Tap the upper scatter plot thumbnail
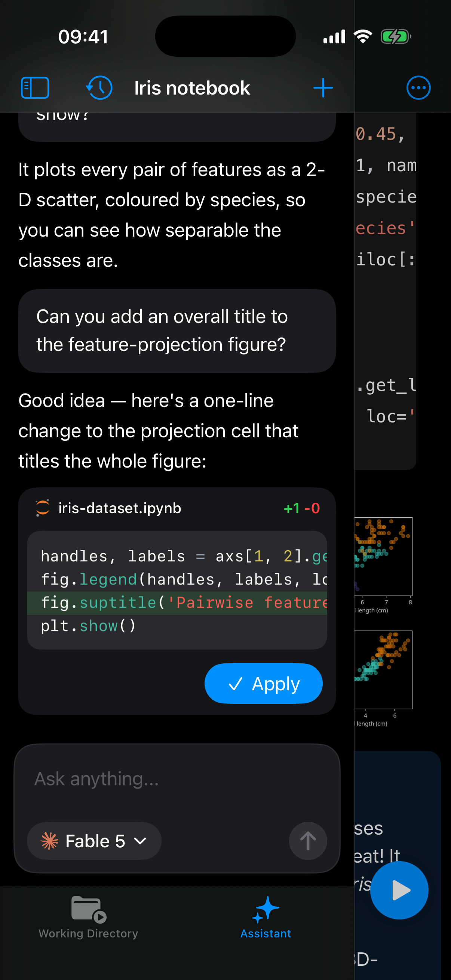The width and height of the screenshot is (451, 980). click(x=383, y=556)
